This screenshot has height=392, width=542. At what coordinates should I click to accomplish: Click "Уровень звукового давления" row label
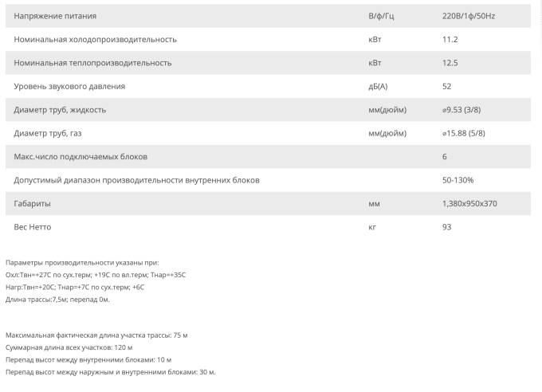[x=69, y=86]
